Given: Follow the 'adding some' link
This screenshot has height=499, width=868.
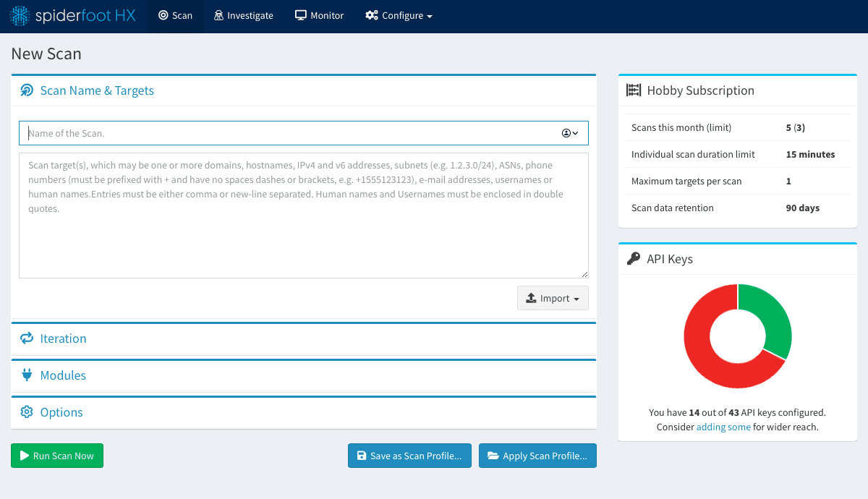Looking at the screenshot, I should pos(723,427).
